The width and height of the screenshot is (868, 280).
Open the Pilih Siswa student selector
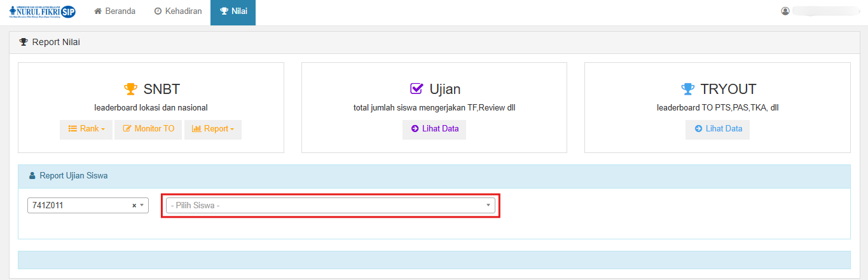tap(330, 206)
